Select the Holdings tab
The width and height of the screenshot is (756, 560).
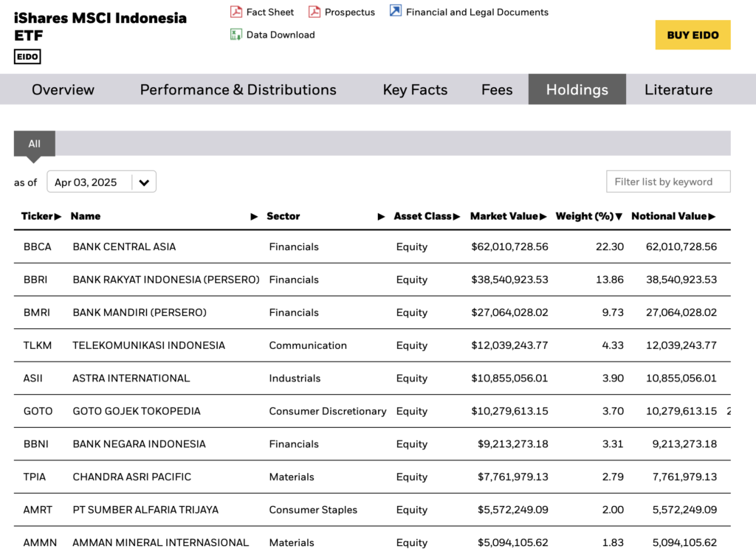tap(577, 89)
